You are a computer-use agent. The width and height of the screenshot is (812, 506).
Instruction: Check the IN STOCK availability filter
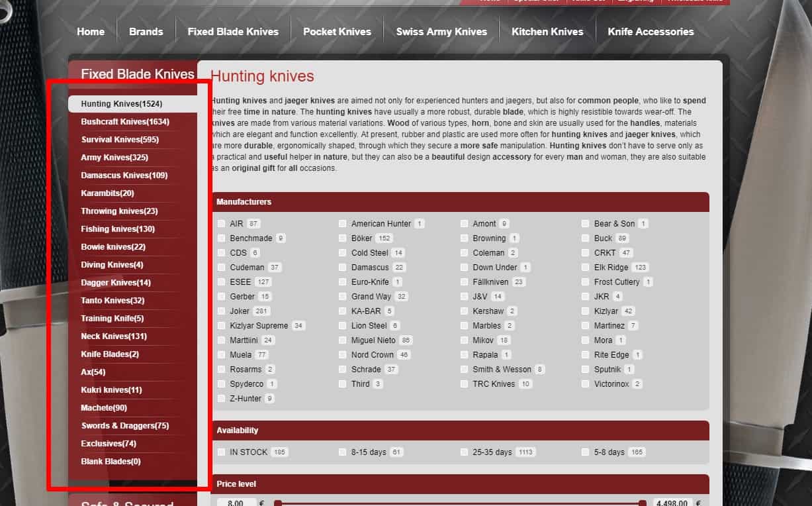pos(221,452)
